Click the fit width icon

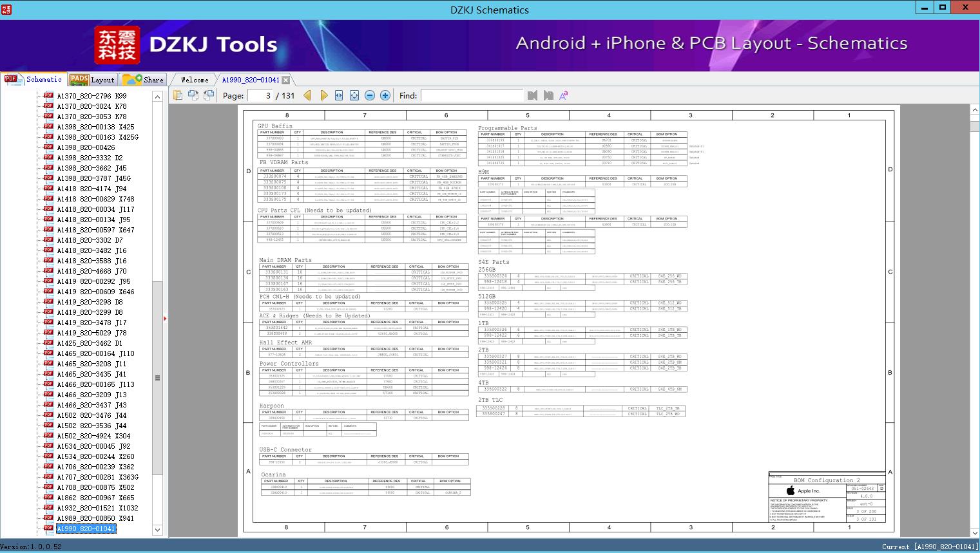[339, 95]
